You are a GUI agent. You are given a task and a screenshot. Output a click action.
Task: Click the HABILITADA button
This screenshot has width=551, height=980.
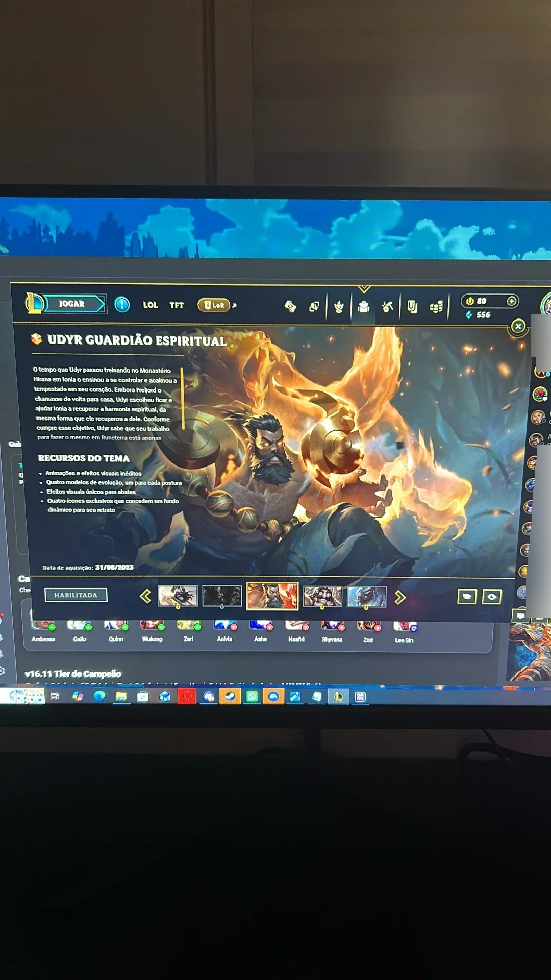coord(76,595)
